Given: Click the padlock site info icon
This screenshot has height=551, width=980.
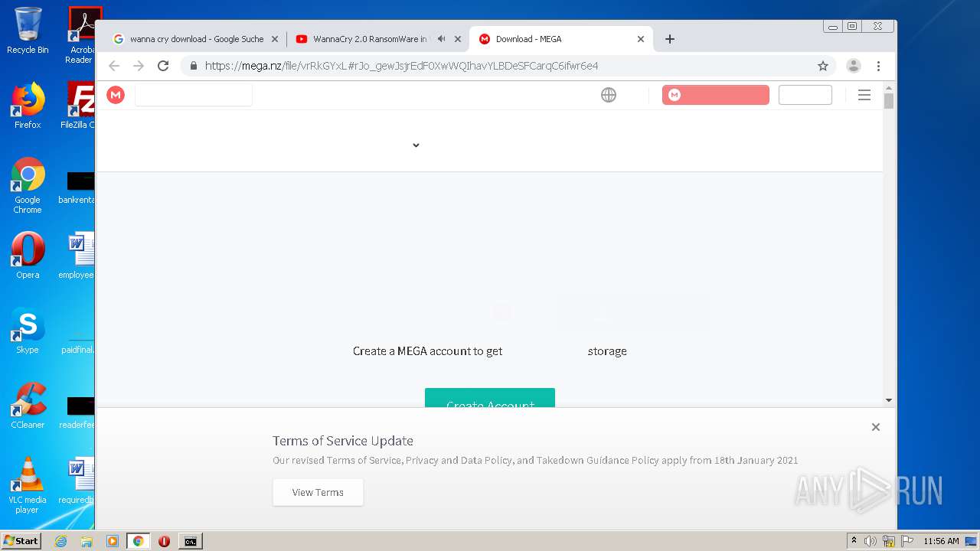Looking at the screenshot, I should pos(194,66).
